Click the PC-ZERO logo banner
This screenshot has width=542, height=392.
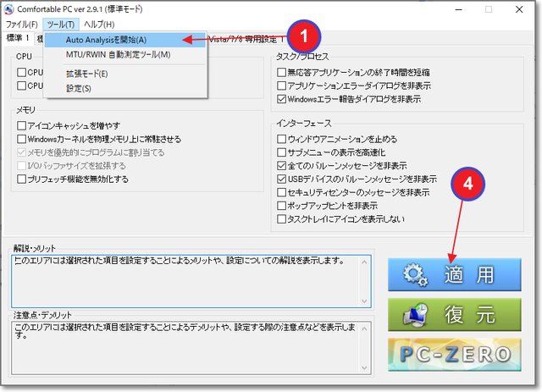(x=454, y=354)
